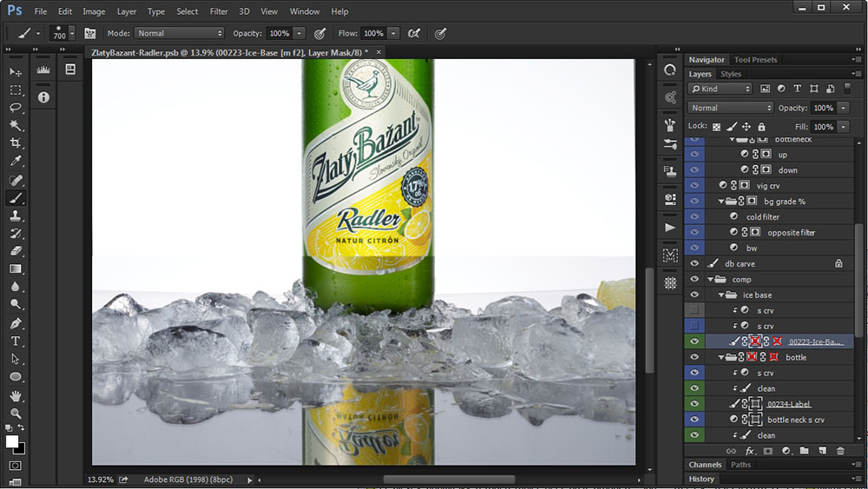Image resolution: width=868 pixels, height=489 pixels.
Task: Hide the cold filter layer
Action: (x=694, y=216)
